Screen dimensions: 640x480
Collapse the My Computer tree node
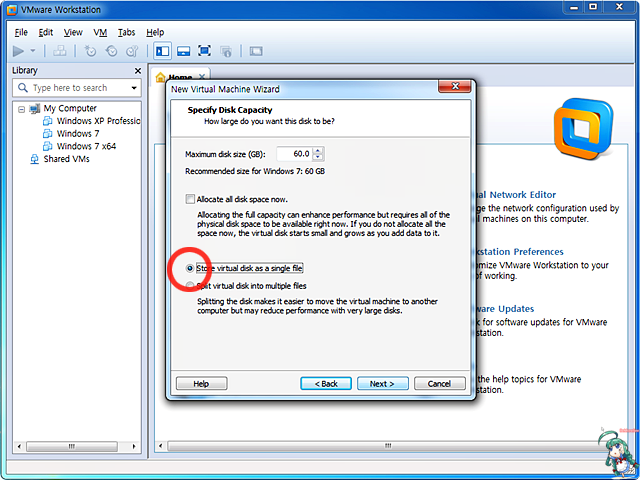click(21, 109)
